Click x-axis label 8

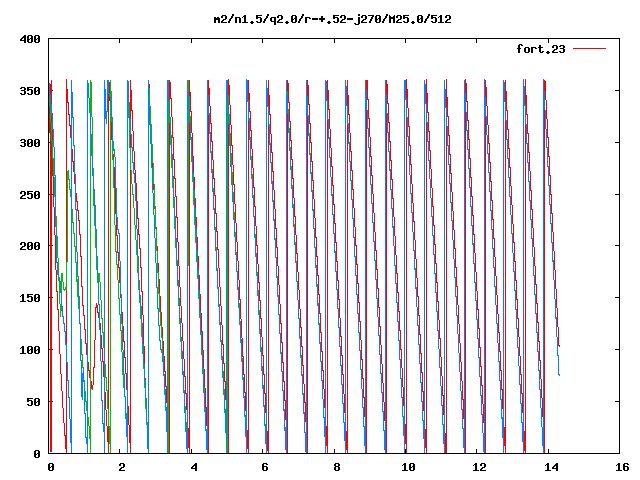pos(336,467)
